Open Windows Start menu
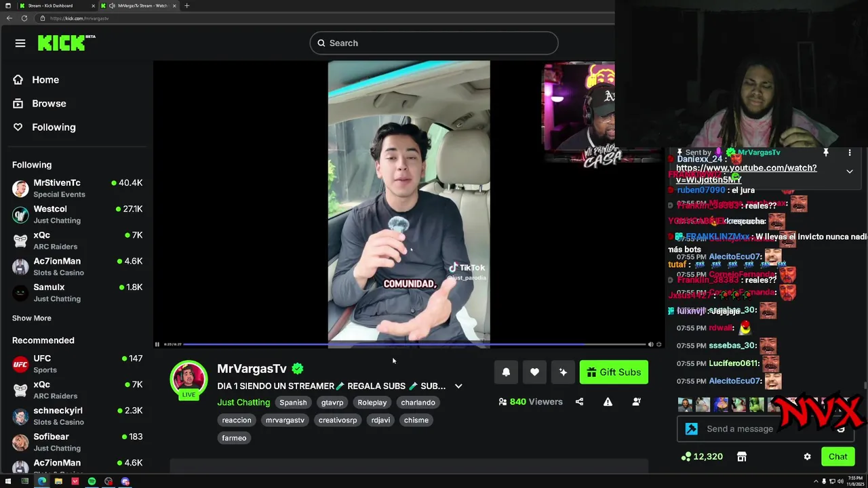 (8, 481)
